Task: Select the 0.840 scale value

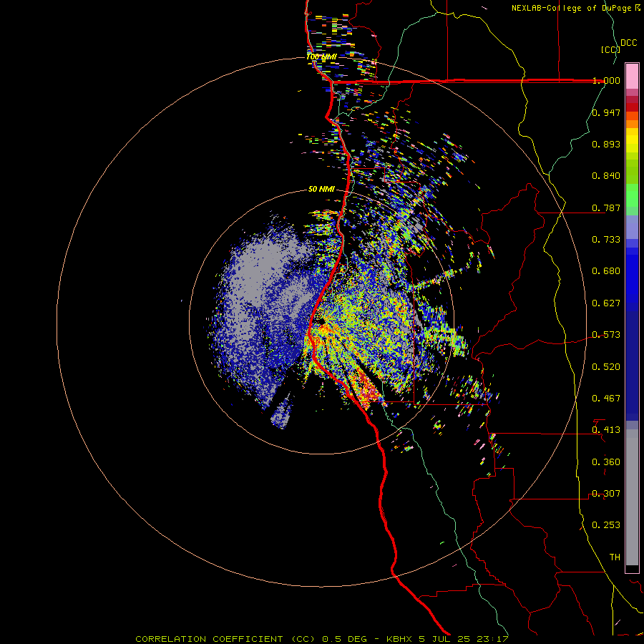Action: click(x=606, y=176)
